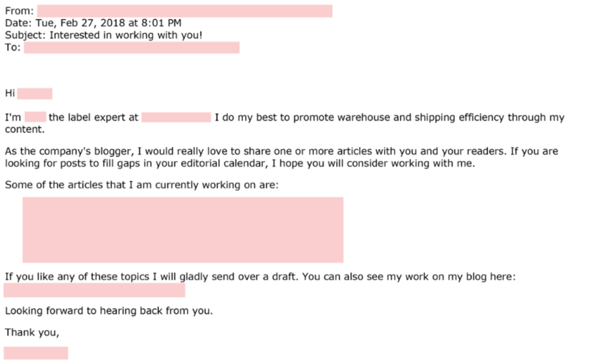Click the From label
Image resolution: width=593 pixels, height=364 pixels.
pos(19,11)
